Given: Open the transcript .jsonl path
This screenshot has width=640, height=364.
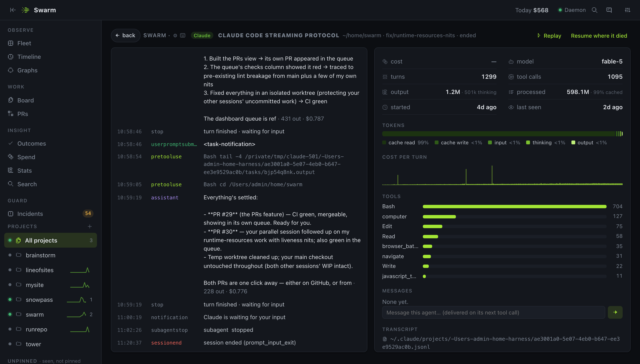Looking at the screenshot, I should pos(501,343).
